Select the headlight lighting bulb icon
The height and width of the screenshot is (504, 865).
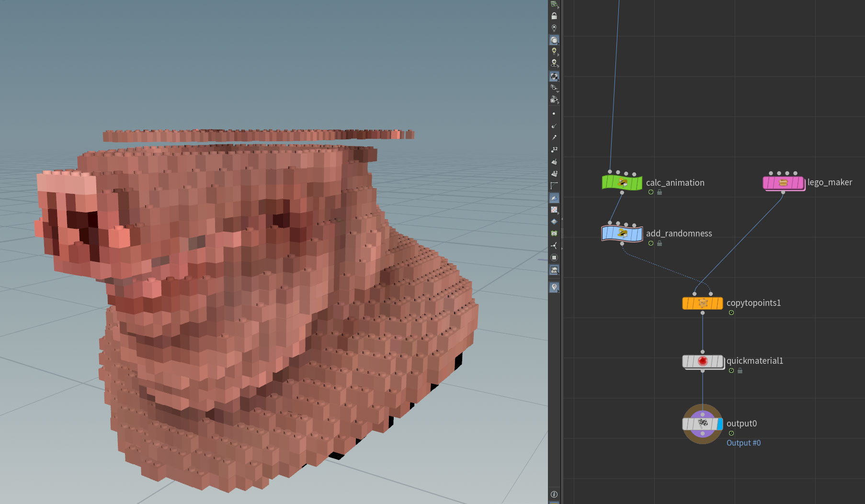(x=554, y=52)
